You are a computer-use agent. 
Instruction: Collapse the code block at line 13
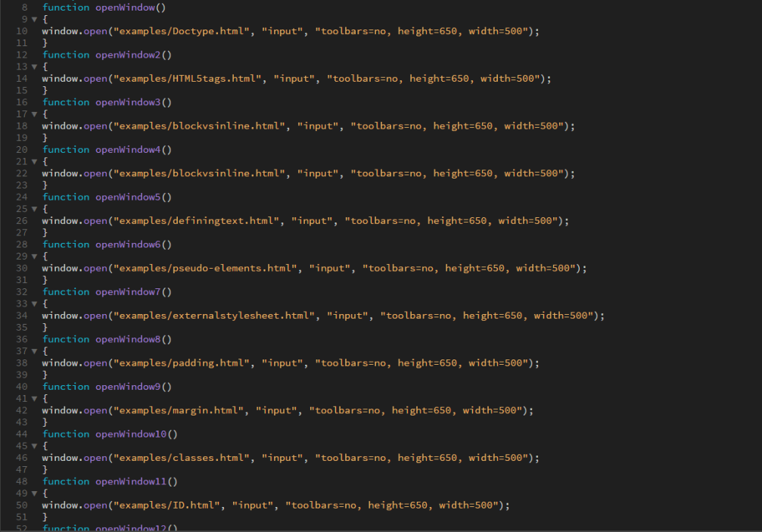[34, 67]
